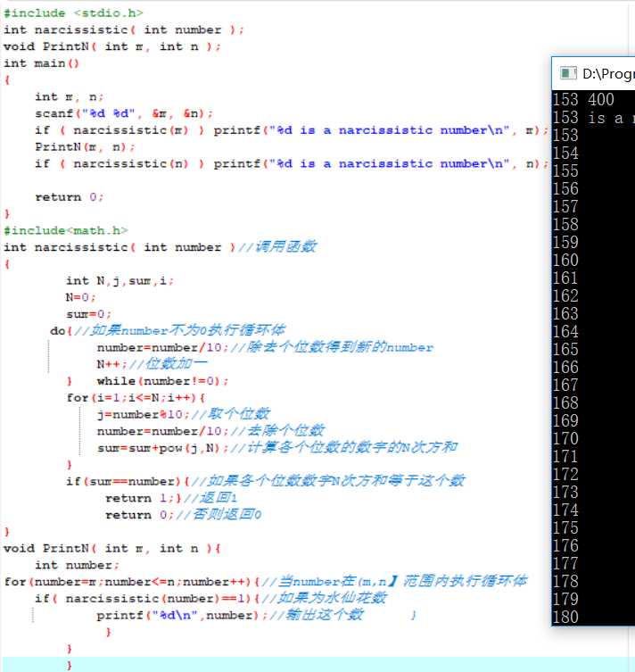Click the narcissistic definition line with 调用函数 comment
Image resolution: width=635 pixels, height=672 pixels.
[161, 247]
